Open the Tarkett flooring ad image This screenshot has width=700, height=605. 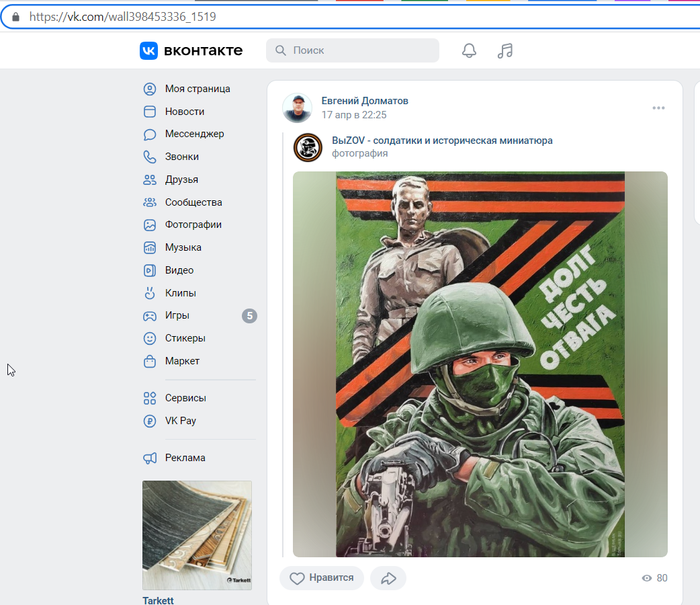click(x=197, y=535)
